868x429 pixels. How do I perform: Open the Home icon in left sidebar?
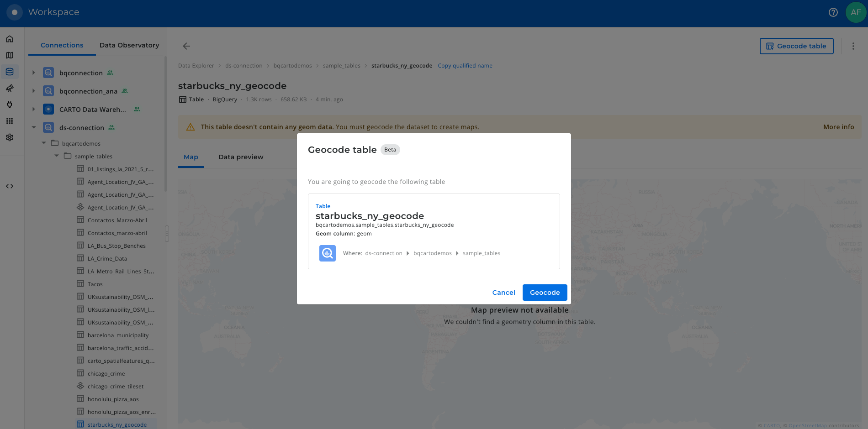pos(10,39)
